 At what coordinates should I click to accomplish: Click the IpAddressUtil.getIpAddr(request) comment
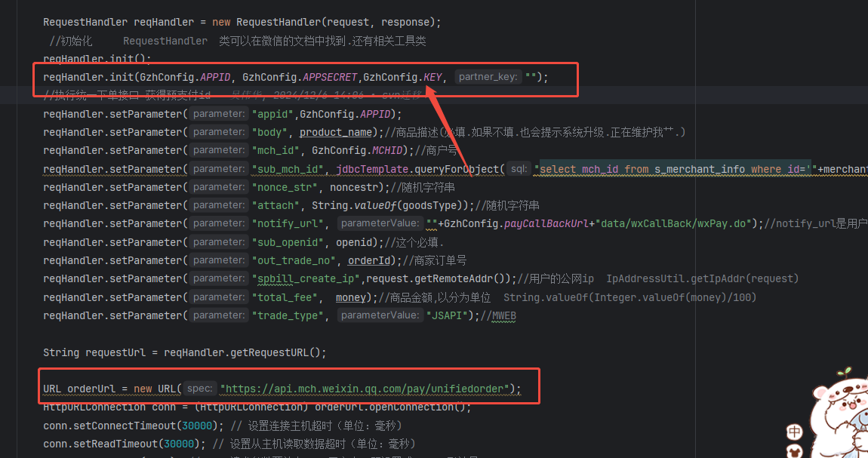pos(702,278)
